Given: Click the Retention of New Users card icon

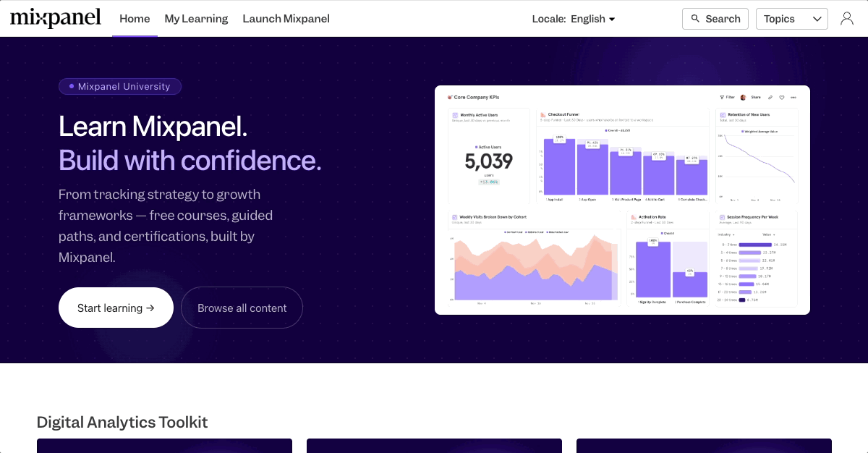Looking at the screenshot, I should (x=723, y=114).
